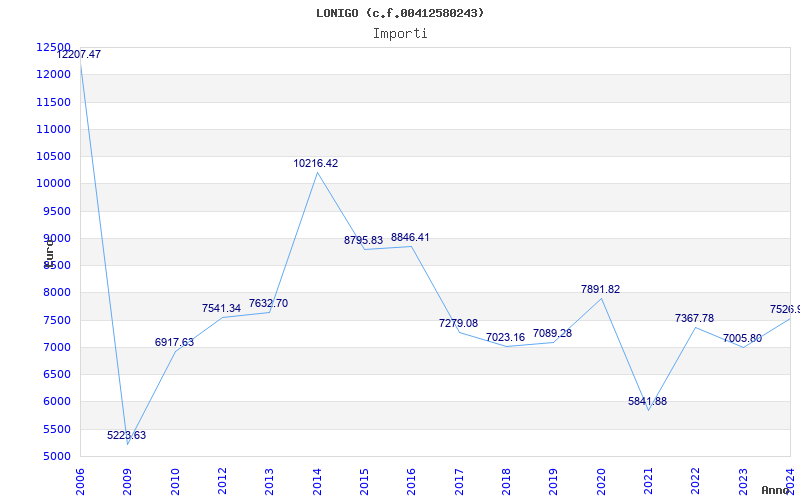This screenshot has width=800, height=500.
Task: Click the 7541.34 data label
Action: (x=221, y=308)
